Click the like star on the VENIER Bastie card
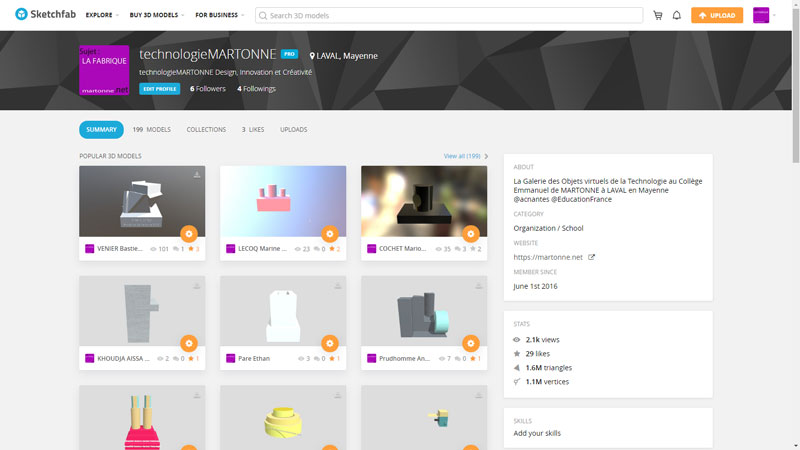800x450 pixels. point(191,249)
